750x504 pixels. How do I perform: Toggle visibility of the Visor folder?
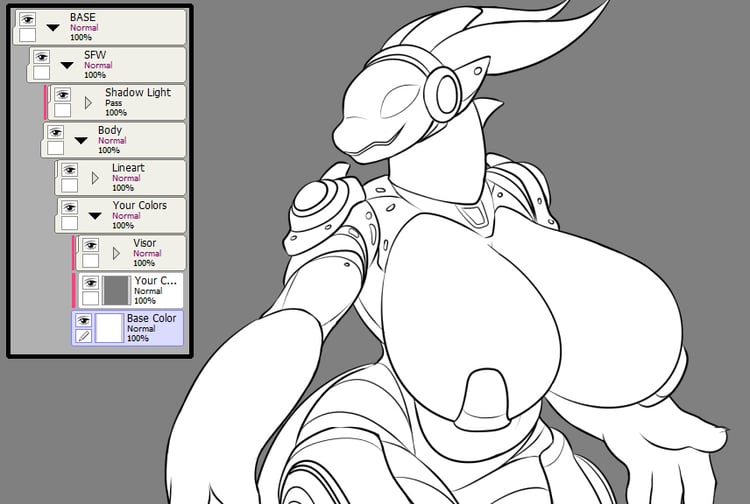(90, 245)
